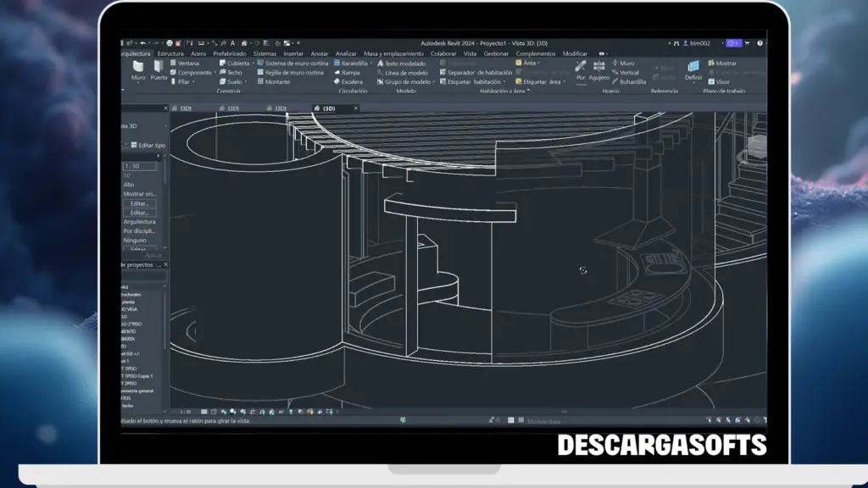The image size is (868, 488).
Task: Open the Texto modelado tool
Action: 403,64
